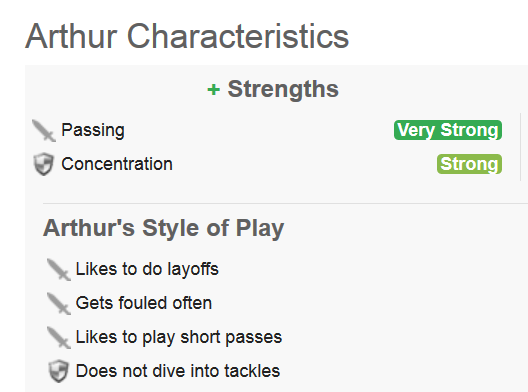Select the Does not dive into tackles text
Viewport: 528px width, 392px height.
click(178, 371)
